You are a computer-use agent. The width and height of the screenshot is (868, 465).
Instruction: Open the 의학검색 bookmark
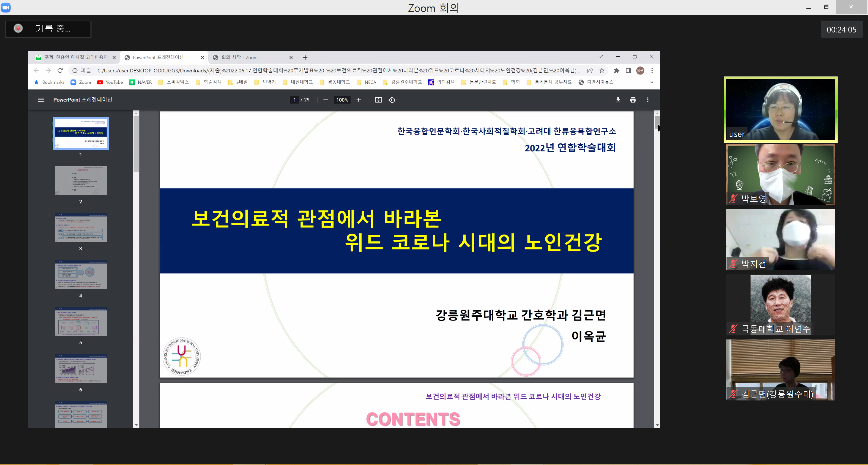441,82
